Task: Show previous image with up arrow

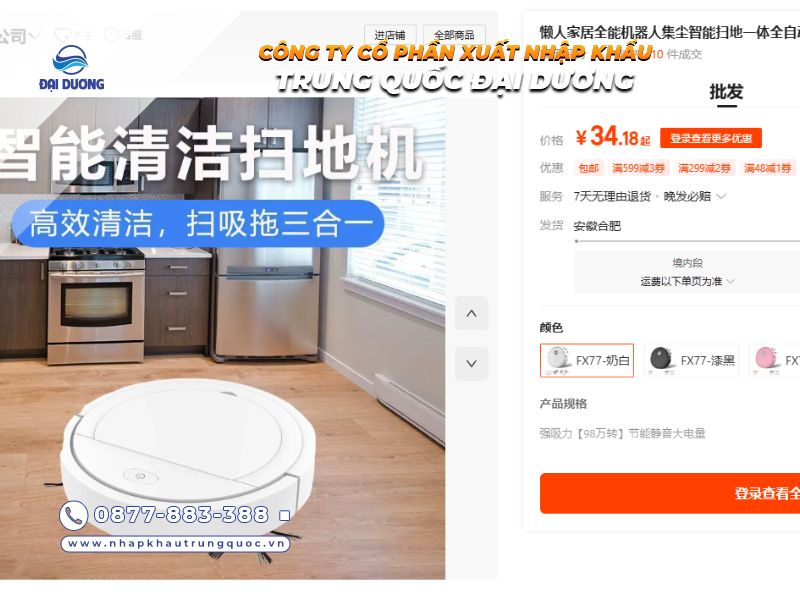Action: (x=471, y=313)
